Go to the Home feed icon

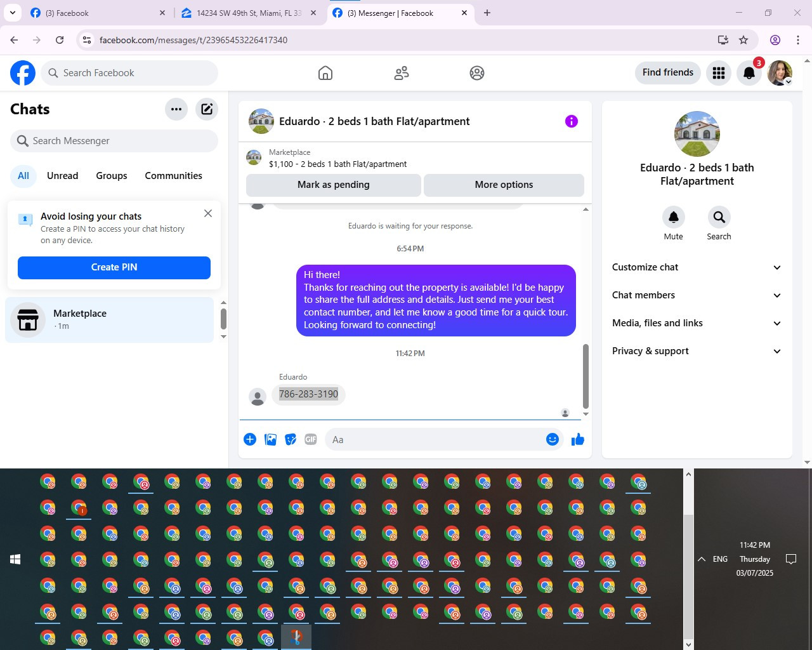325,73
